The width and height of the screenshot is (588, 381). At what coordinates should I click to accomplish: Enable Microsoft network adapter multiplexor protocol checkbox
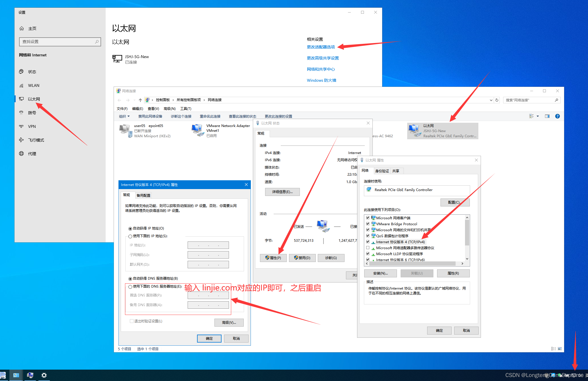click(x=368, y=248)
